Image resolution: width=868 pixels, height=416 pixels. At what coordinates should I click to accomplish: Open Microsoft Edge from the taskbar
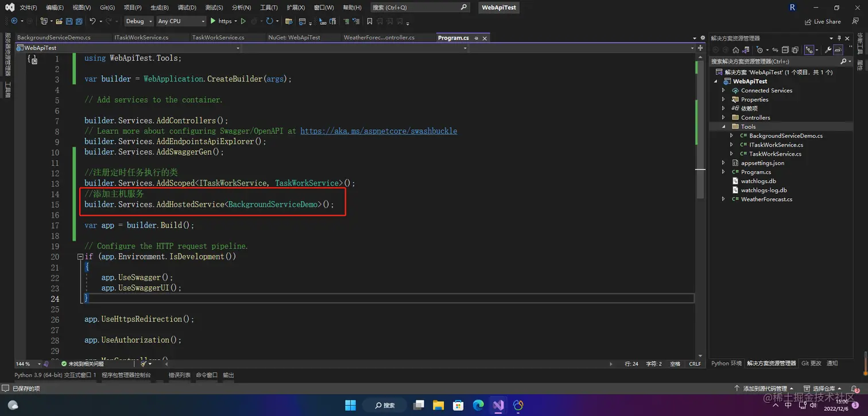point(478,405)
